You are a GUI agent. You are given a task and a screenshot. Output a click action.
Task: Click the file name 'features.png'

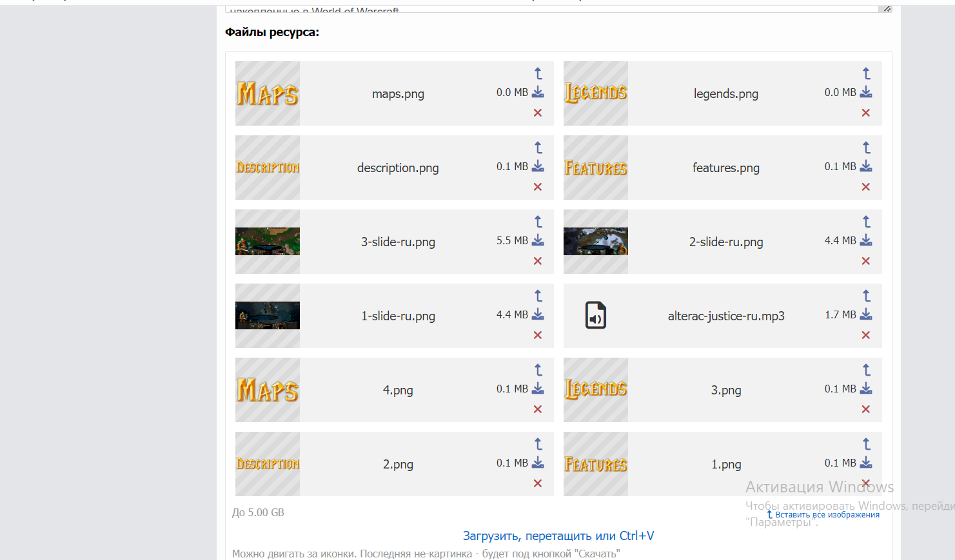(x=726, y=168)
